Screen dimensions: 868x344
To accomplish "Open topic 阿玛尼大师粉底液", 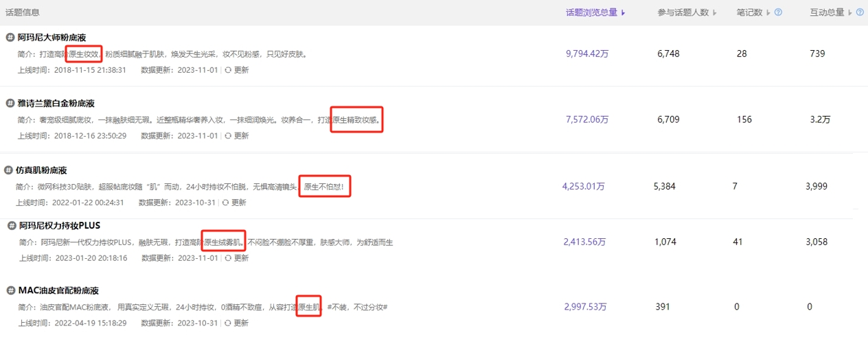I will pyautogui.click(x=52, y=37).
